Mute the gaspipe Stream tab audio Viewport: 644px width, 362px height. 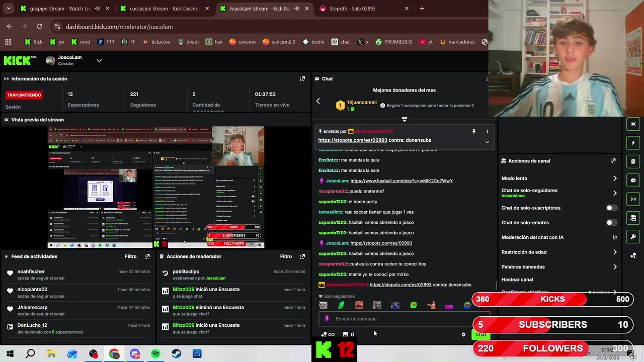[x=97, y=9]
